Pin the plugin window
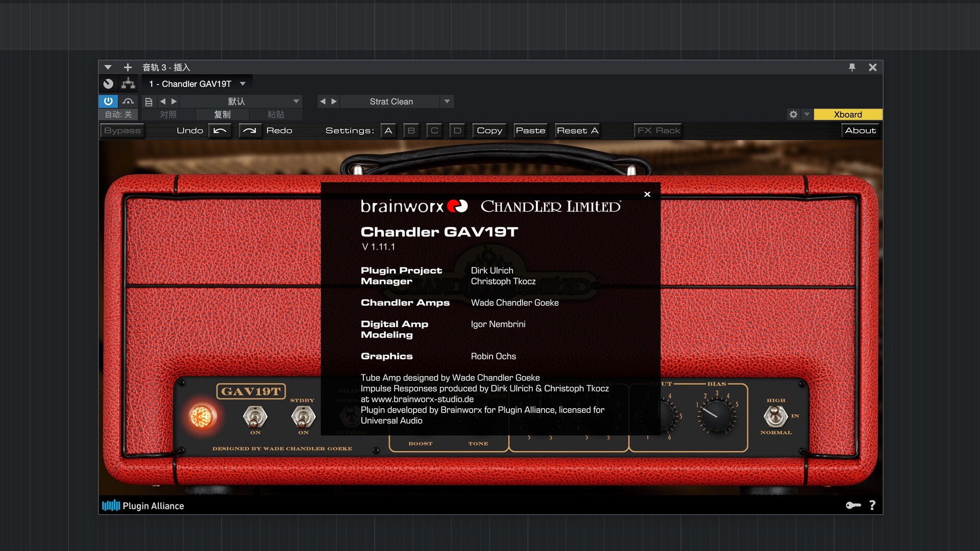 [x=852, y=67]
